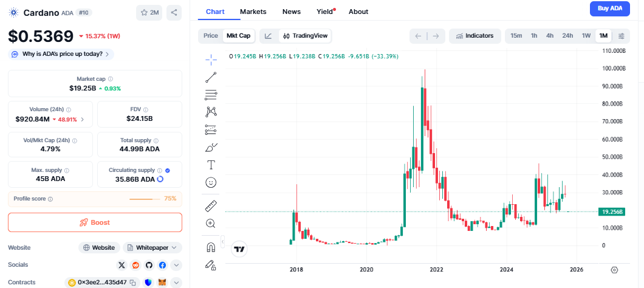
Task: Select the brush drawing tool
Action: click(x=211, y=148)
